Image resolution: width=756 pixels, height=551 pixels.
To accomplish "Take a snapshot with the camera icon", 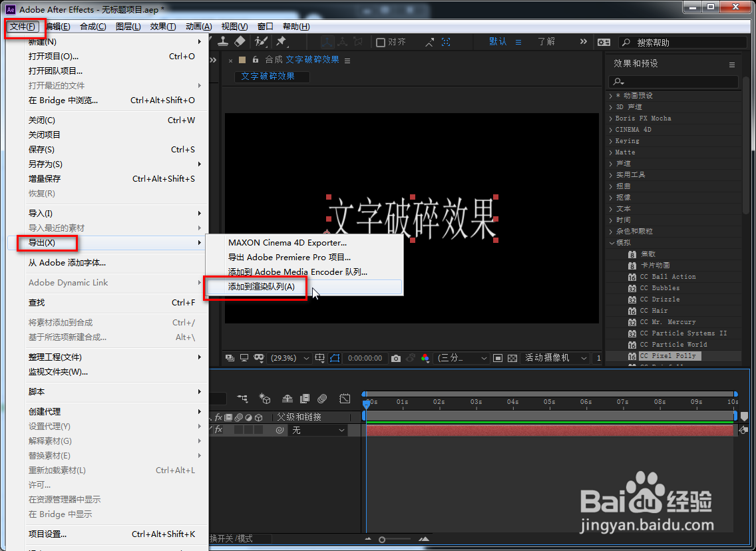I will [x=396, y=358].
